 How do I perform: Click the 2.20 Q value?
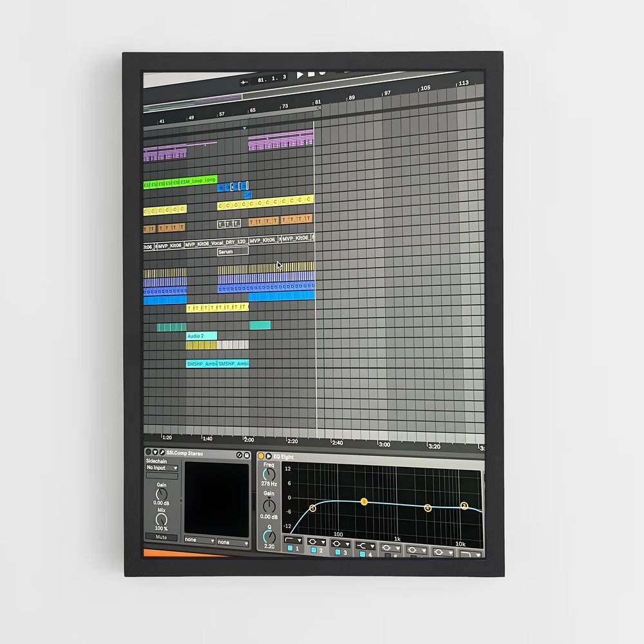(x=269, y=546)
